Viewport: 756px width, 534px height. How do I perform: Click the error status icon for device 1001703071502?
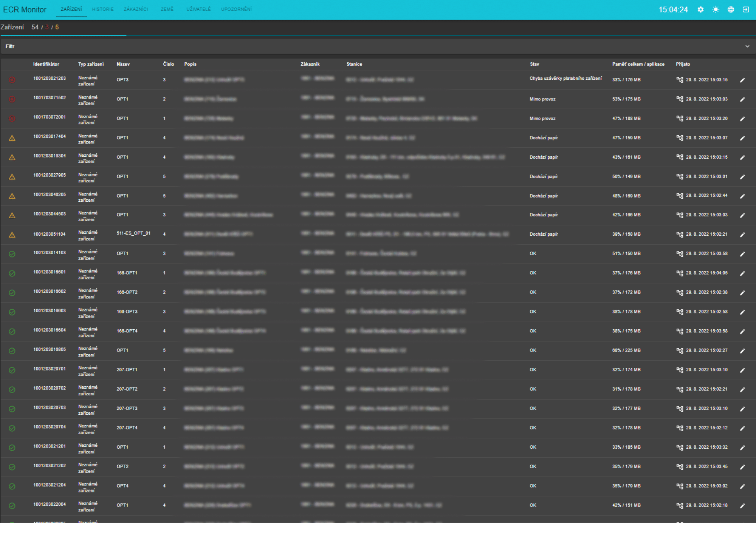pos(12,99)
